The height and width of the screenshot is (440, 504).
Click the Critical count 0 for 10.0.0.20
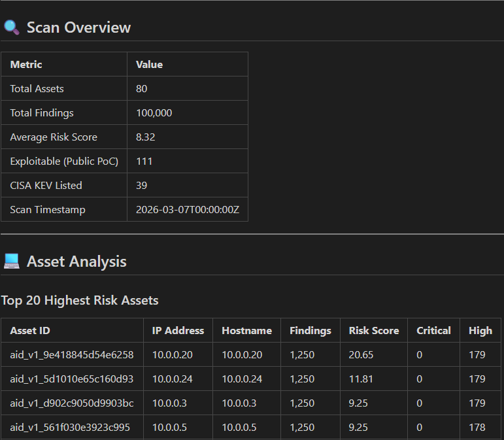pyautogui.click(x=420, y=355)
